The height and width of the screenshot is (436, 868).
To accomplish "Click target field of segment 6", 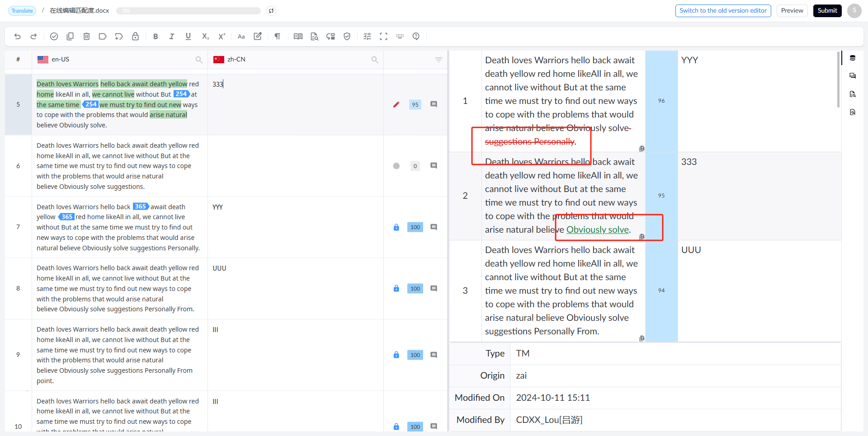I will (x=296, y=166).
